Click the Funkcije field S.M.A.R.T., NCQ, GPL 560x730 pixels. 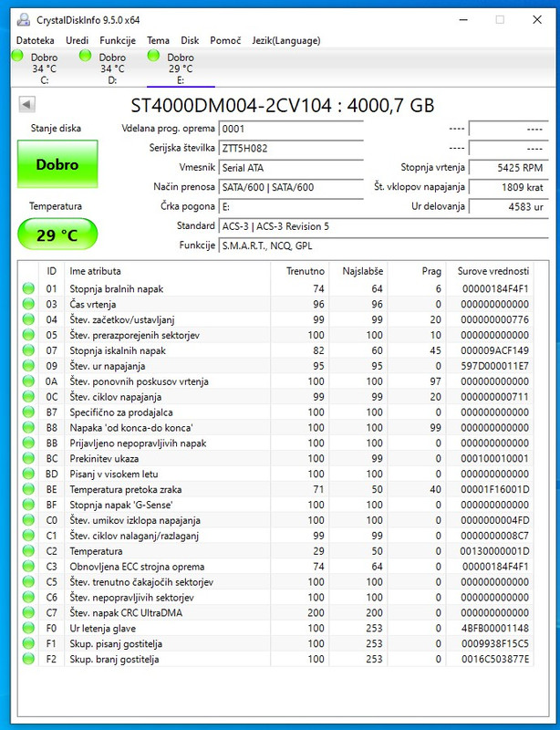(x=384, y=245)
